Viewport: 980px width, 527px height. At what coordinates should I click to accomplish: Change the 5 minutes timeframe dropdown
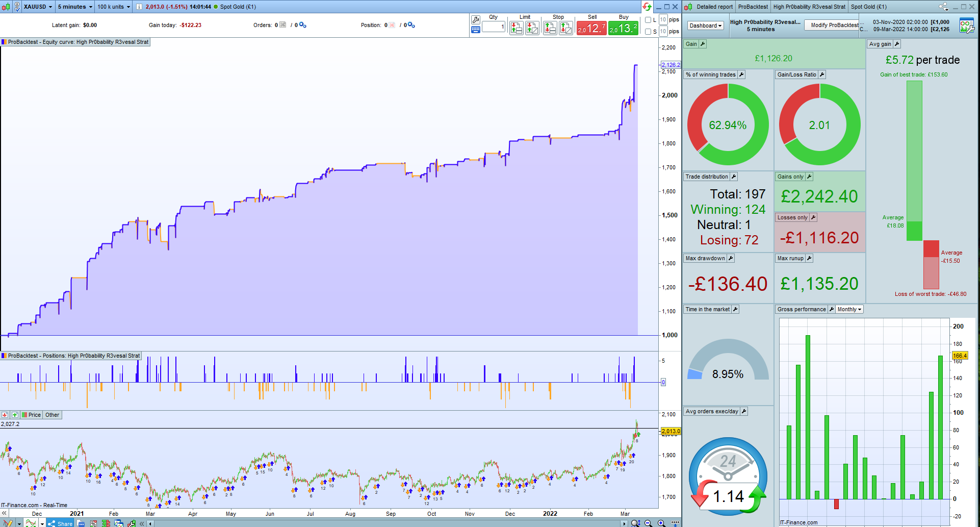pos(75,7)
